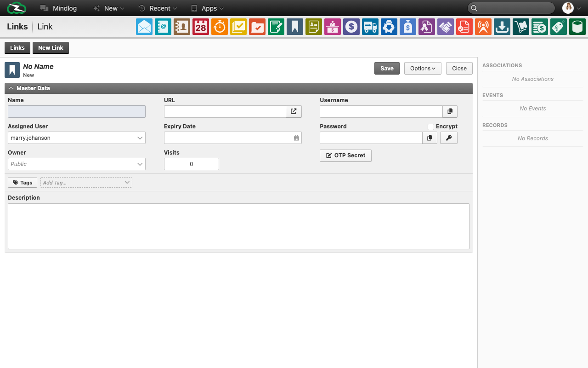The width and height of the screenshot is (588, 368).
Task: Open the blue piggy bank icon
Action: 389,27
